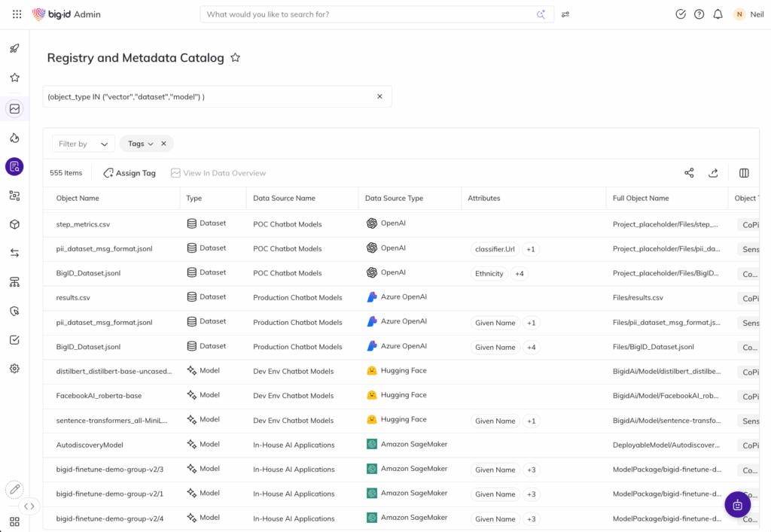Open the column layout chooser icon

click(x=744, y=173)
